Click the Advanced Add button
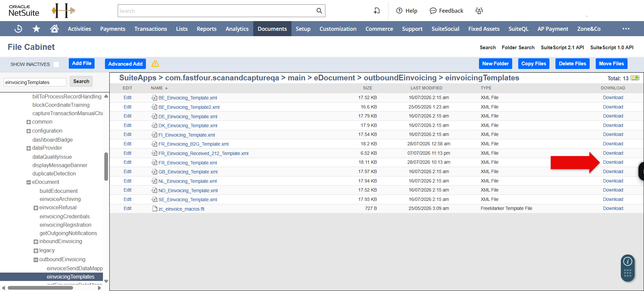 125,64
